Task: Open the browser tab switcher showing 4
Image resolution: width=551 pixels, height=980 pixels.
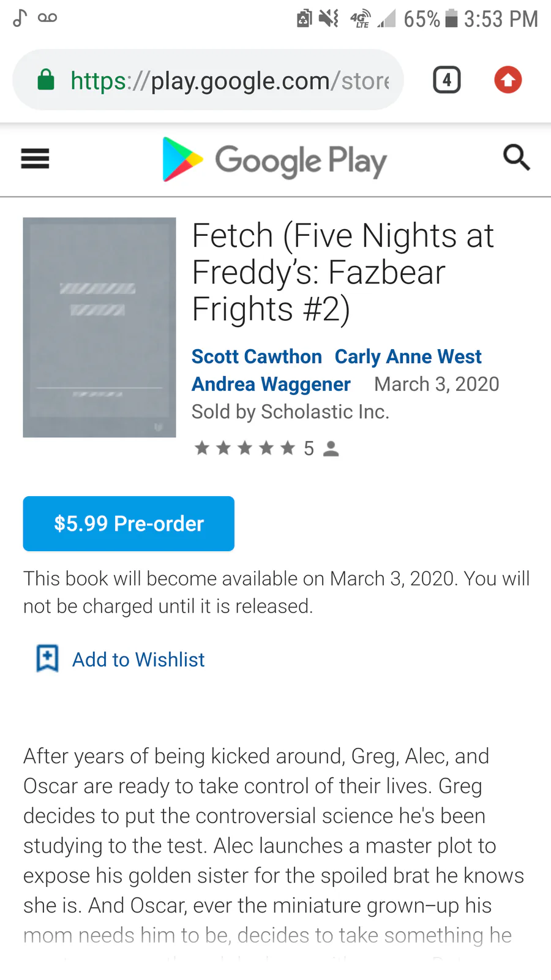Action: coord(447,80)
